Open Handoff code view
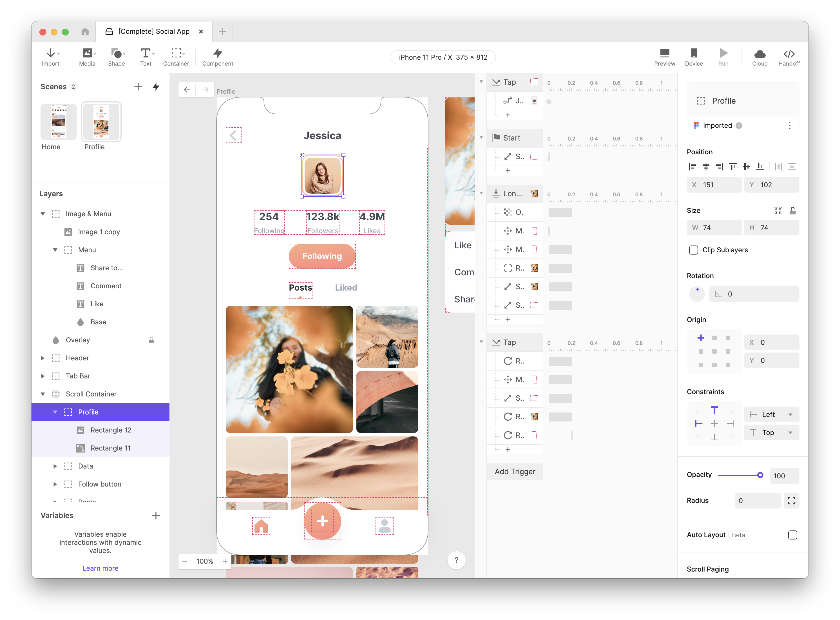The height and width of the screenshot is (620, 840). point(788,57)
